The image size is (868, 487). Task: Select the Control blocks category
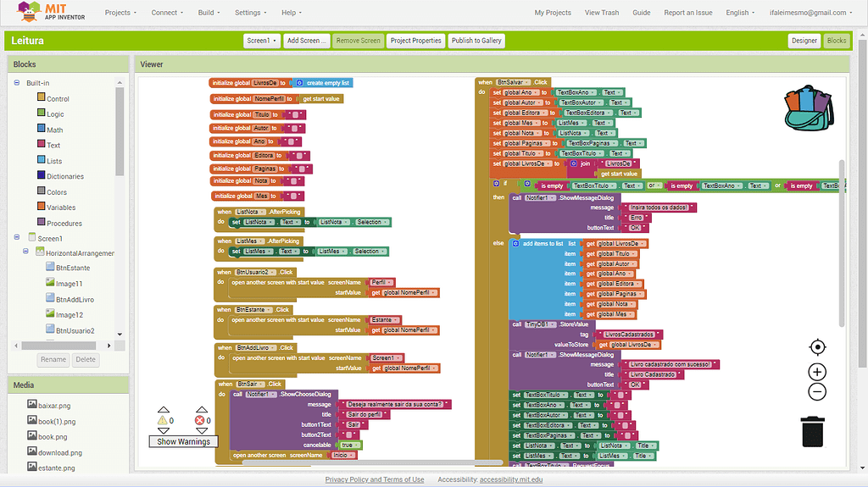click(58, 99)
